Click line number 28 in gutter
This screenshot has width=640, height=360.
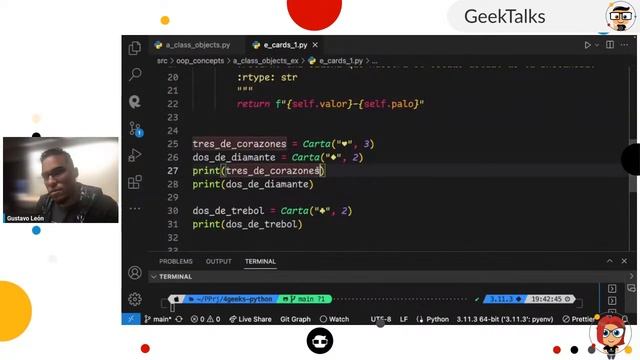173,184
